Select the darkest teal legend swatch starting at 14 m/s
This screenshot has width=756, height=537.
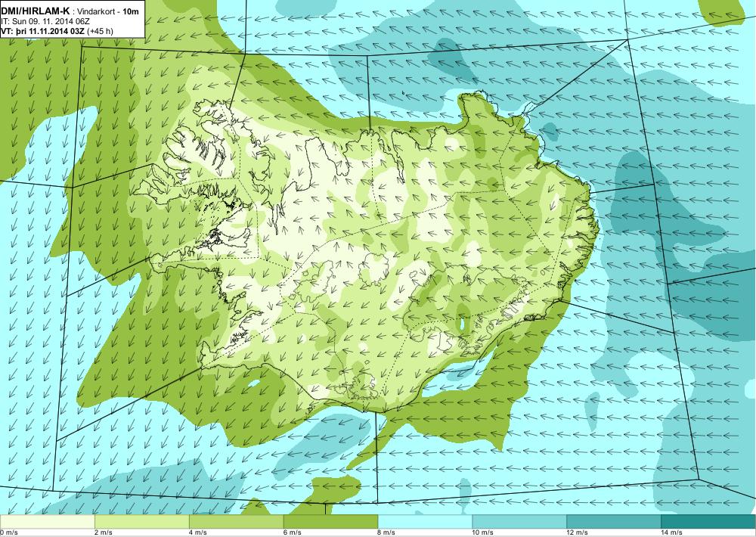pos(708,522)
